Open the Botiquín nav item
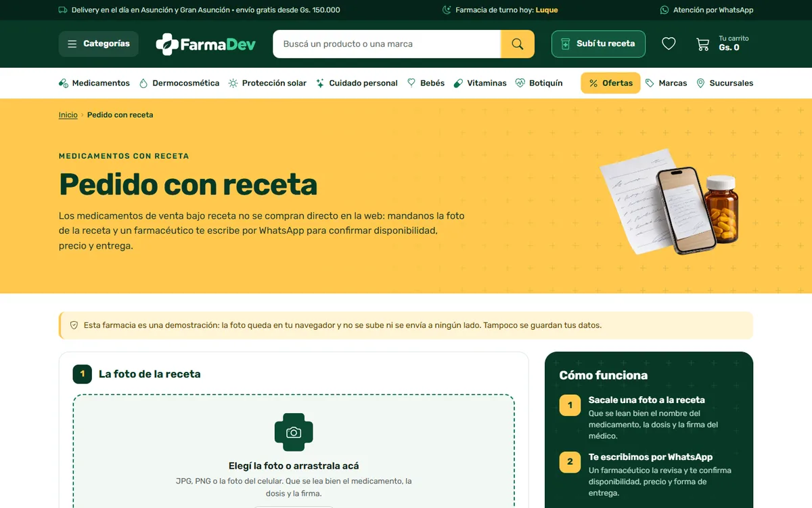812x508 pixels. [x=539, y=83]
